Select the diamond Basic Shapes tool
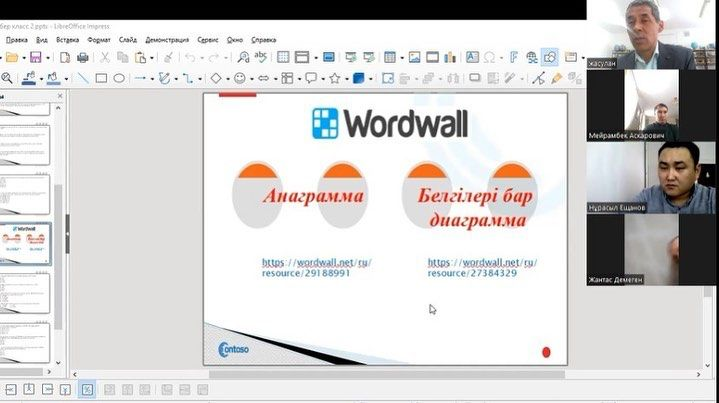719x403 pixels. click(216, 78)
